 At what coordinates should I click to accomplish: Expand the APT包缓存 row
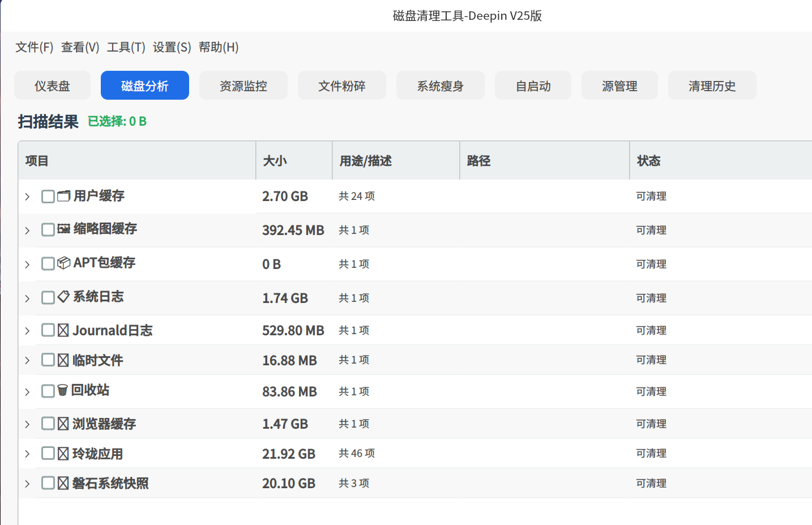point(27,264)
